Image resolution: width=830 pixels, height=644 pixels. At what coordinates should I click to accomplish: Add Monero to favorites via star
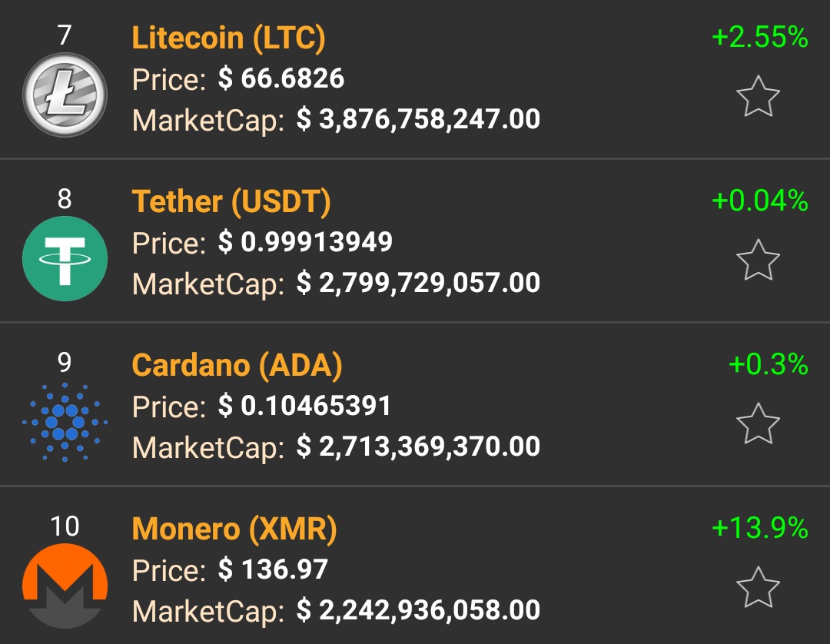[758, 587]
